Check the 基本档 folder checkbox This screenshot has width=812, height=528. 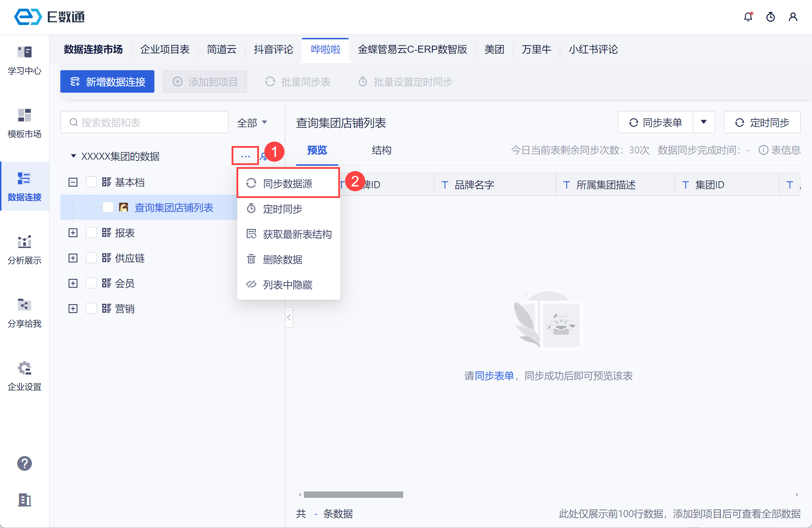coord(91,182)
